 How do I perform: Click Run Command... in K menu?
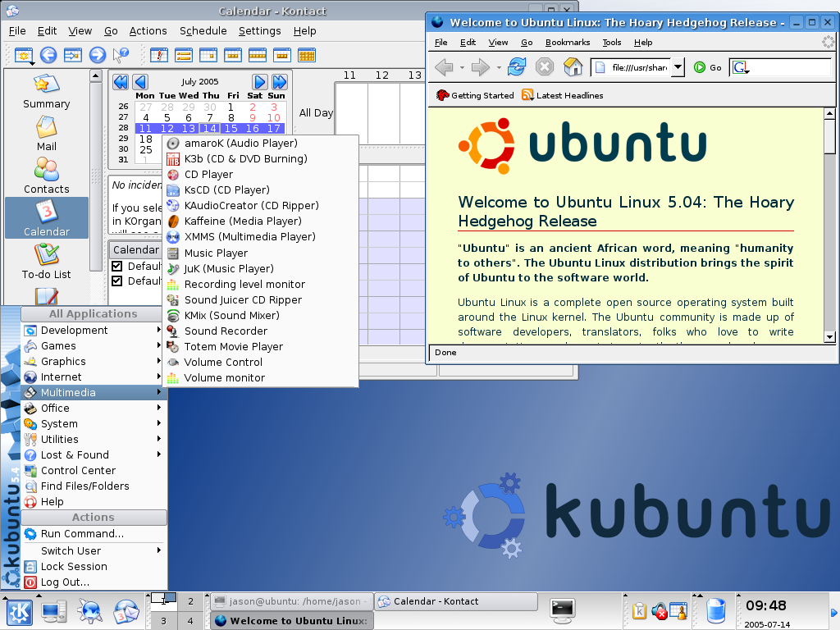(94, 533)
